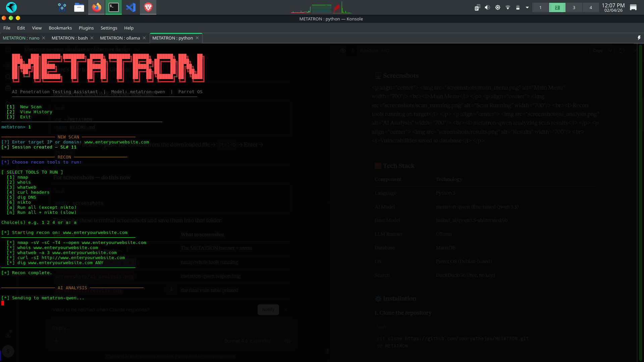
Task: Launch Visual Studio Code from the taskbar
Action: (x=130, y=7)
